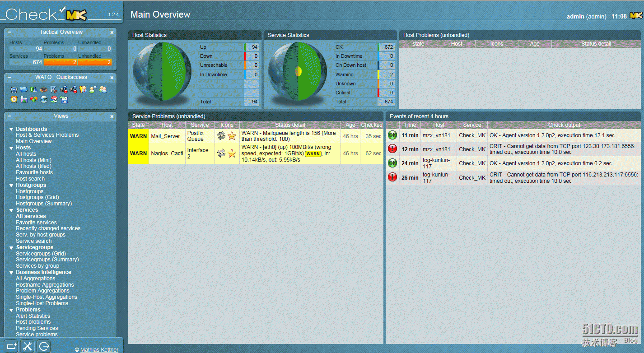Open WATO roles person with bubble icon
This screenshot has width=644, height=353.
point(93,89)
